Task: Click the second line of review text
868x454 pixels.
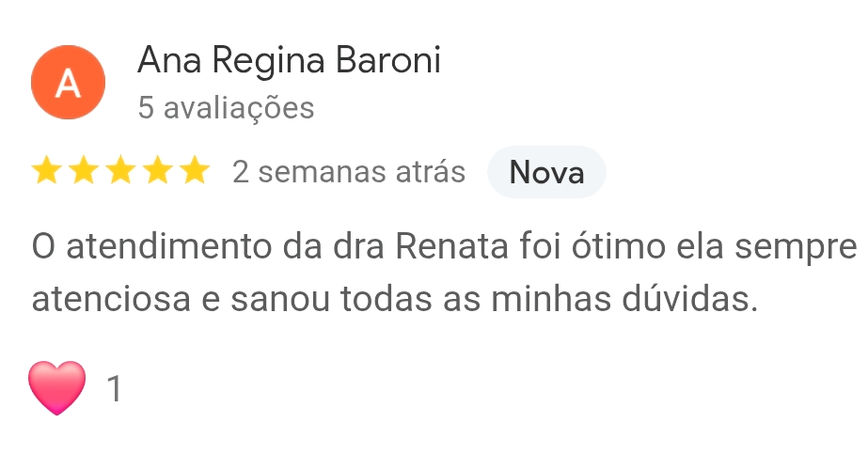Action: (395, 299)
